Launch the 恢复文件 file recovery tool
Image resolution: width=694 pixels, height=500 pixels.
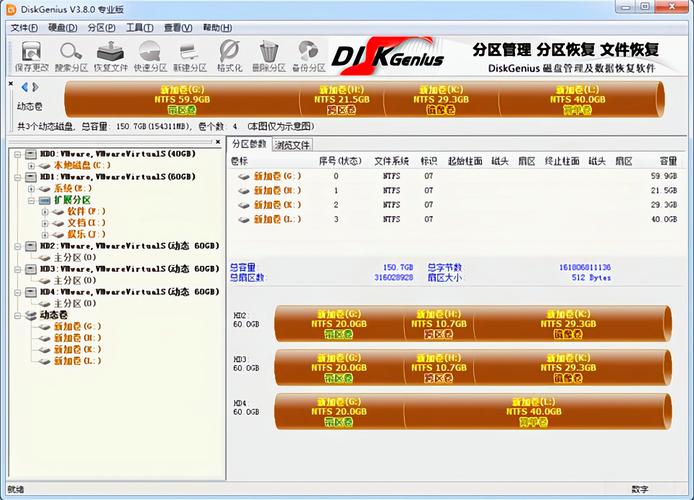[110, 57]
